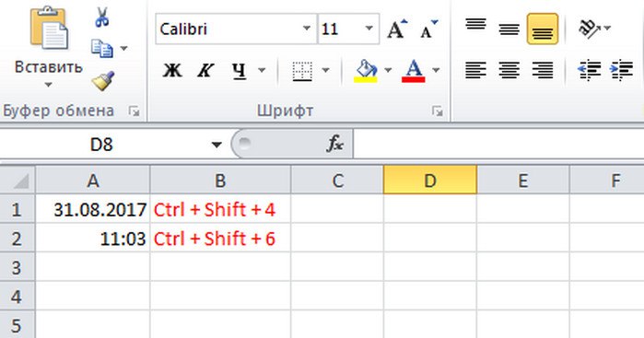Click the Paste (Вставить) clipboard icon
The image size is (644, 338).
pyautogui.click(x=49, y=29)
